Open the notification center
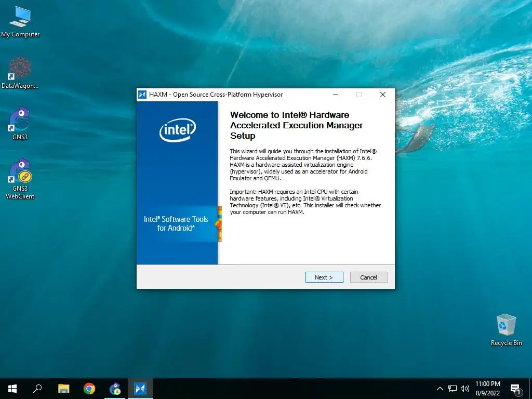Image resolution: width=532 pixels, height=399 pixels. click(515, 389)
